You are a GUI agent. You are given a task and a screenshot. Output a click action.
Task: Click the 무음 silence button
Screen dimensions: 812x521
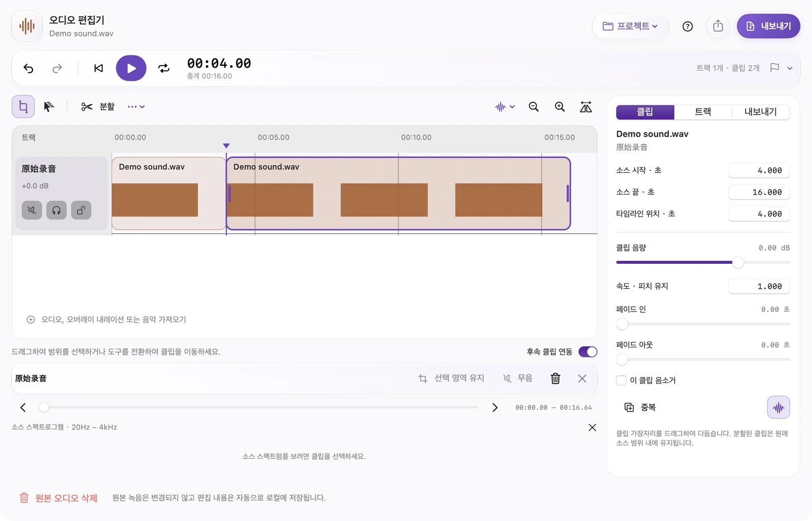tap(518, 378)
